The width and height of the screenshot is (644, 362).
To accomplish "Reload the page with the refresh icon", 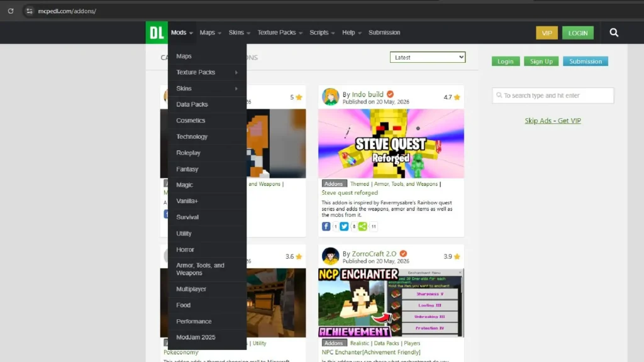I will tap(11, 11).
